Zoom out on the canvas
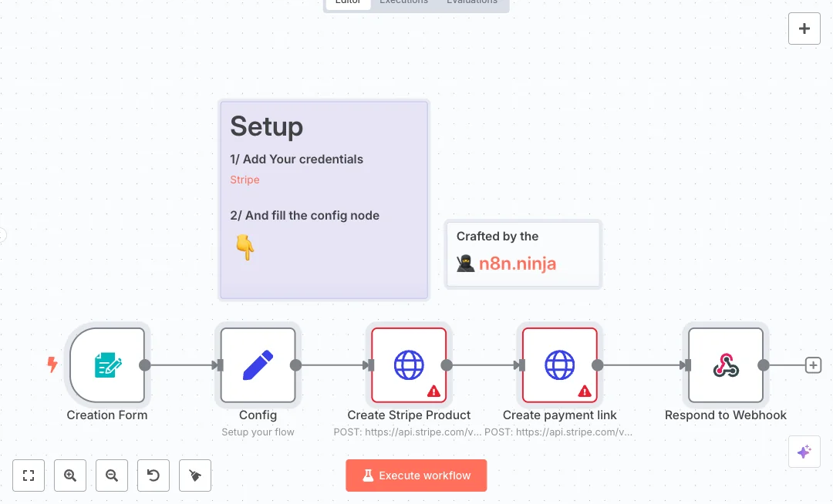This screenshot has width=833, height=504. pos(112,475)
